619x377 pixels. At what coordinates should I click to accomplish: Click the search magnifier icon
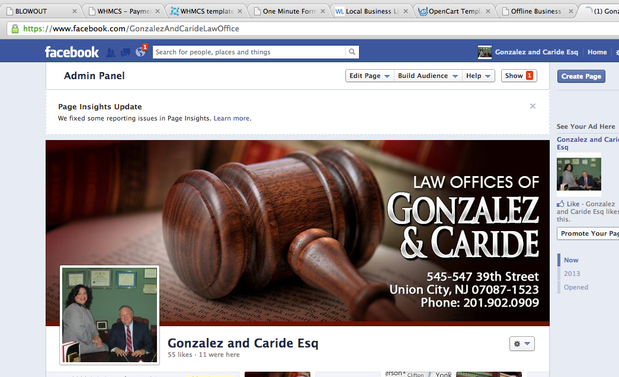(352, 52)
